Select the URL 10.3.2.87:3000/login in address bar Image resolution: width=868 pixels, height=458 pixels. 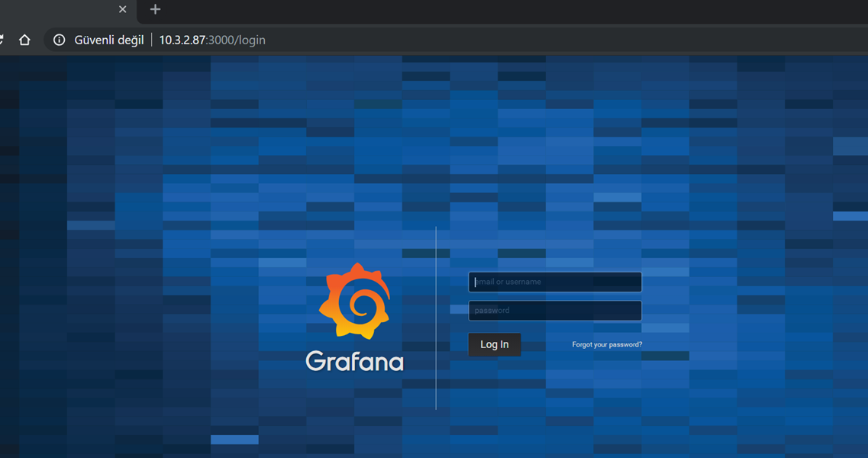click(x=212, y=40)
